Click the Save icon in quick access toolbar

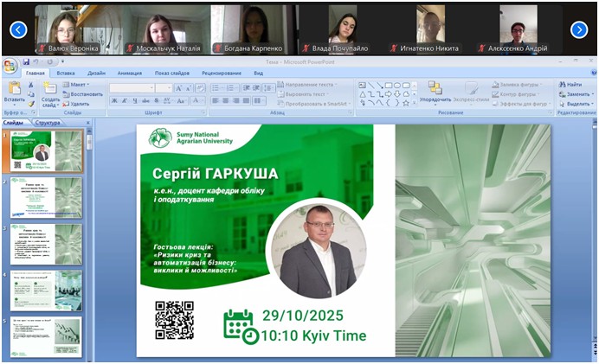(26, 61)
